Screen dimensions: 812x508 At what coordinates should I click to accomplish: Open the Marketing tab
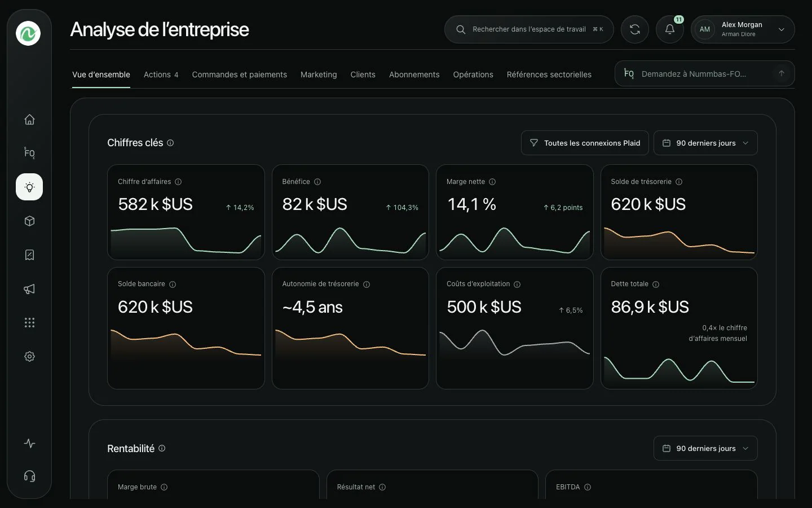(319, 75)
